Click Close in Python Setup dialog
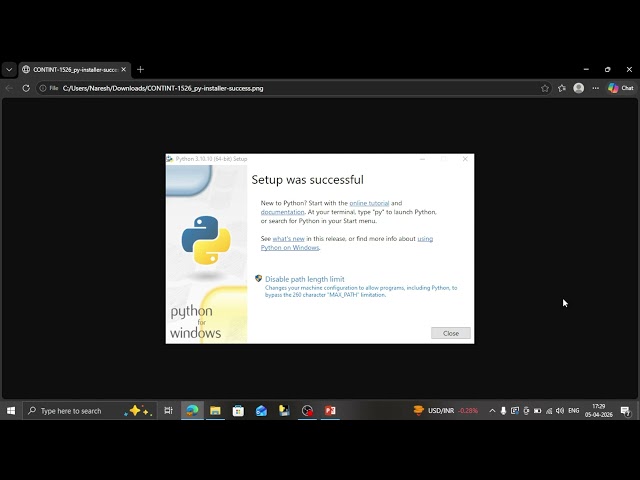 point(451,333)
